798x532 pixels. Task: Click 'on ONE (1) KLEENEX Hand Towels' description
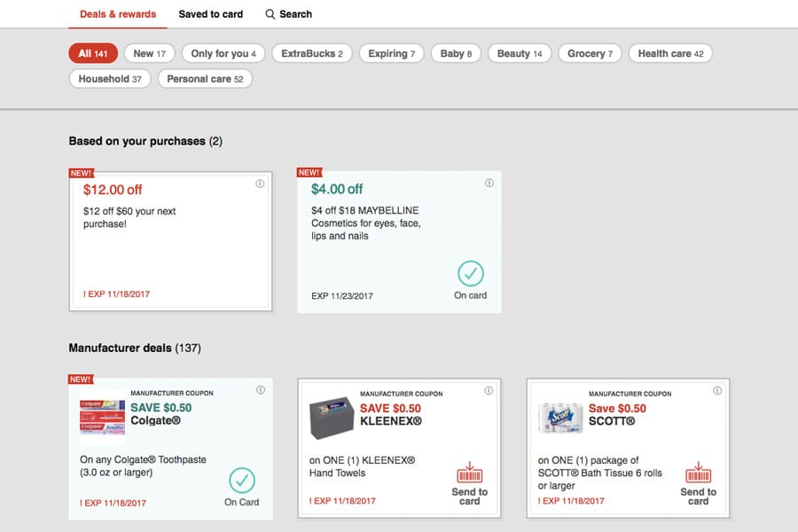(362, 466)
